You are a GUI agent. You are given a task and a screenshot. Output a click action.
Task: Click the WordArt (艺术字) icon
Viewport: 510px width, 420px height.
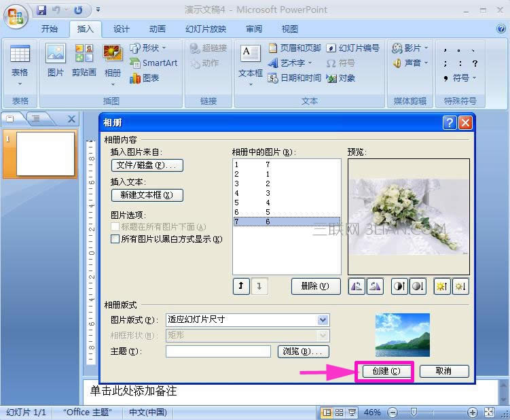coord(274,63)
